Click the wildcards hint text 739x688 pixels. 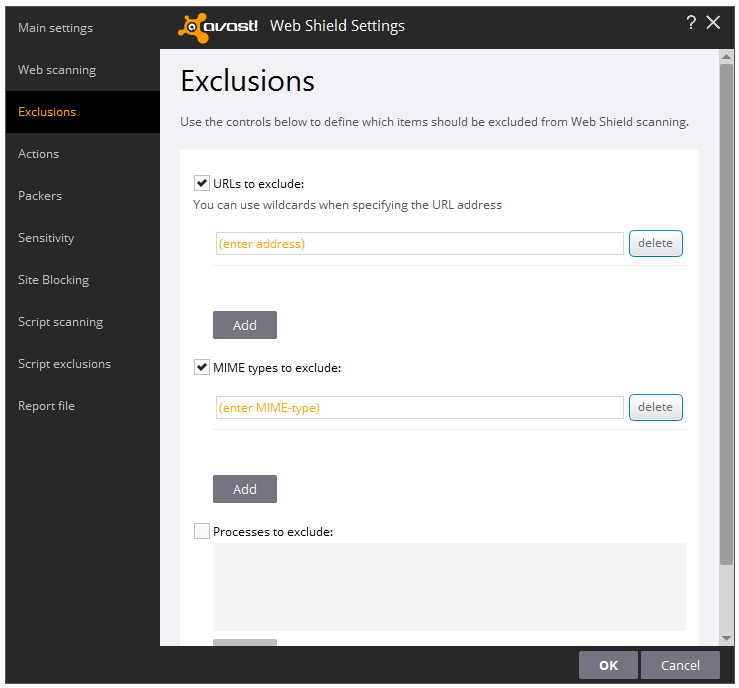[347, 205]
